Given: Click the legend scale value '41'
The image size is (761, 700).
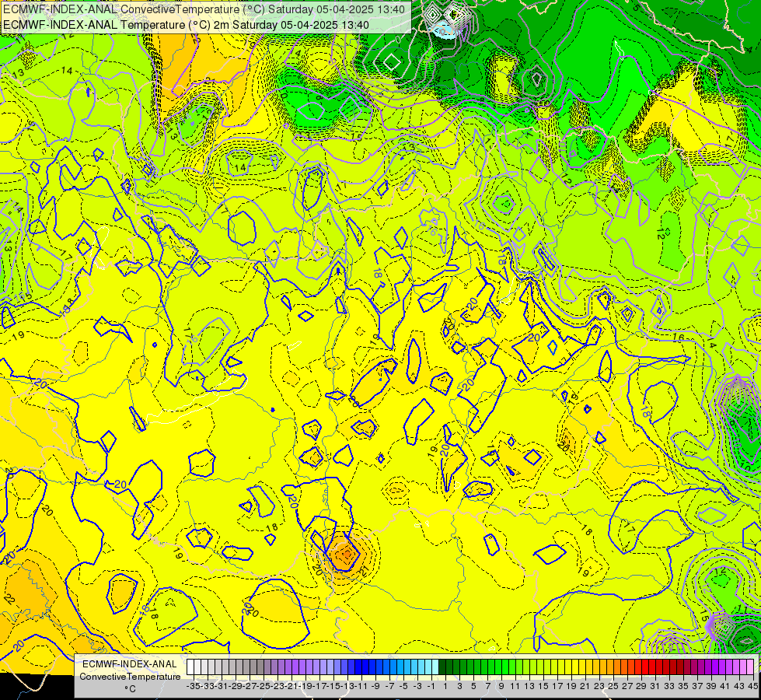Looking at the screenshot, I should pyautogui.click(x=724, y=687).
